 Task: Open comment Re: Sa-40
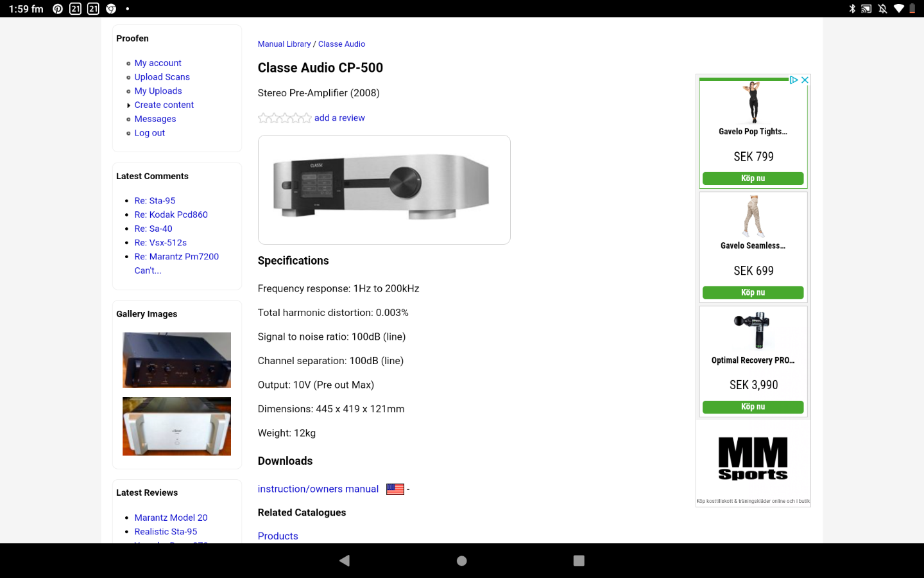click(153, 229)
